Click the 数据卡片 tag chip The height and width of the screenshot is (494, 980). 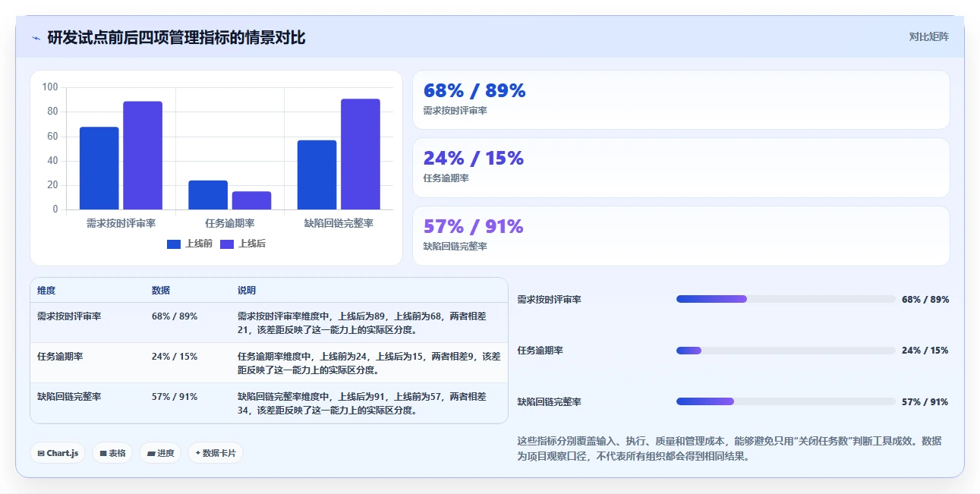(216, 453)
